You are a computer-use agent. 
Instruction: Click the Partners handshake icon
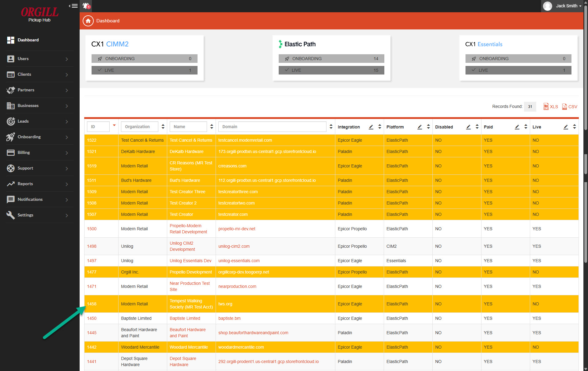click(11, 90)
